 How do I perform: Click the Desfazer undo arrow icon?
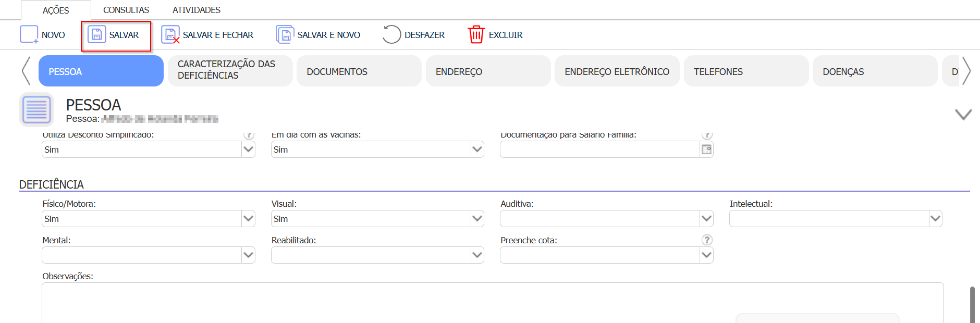(x=391, y=35)
